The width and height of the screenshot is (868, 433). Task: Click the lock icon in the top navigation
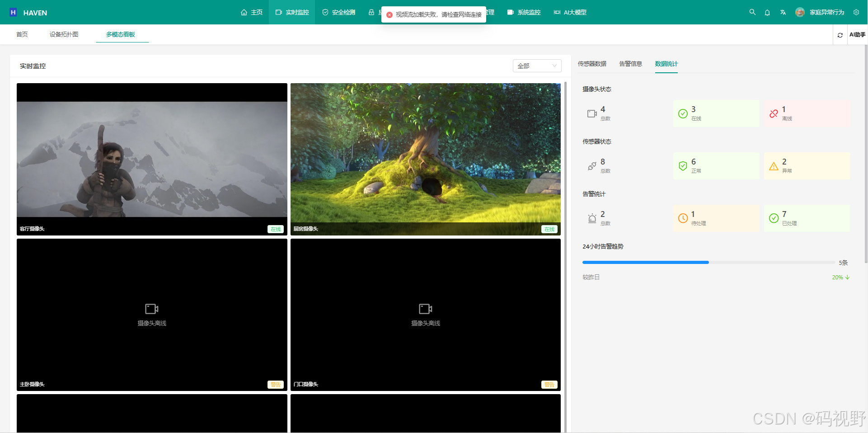(x=371, y=12)
